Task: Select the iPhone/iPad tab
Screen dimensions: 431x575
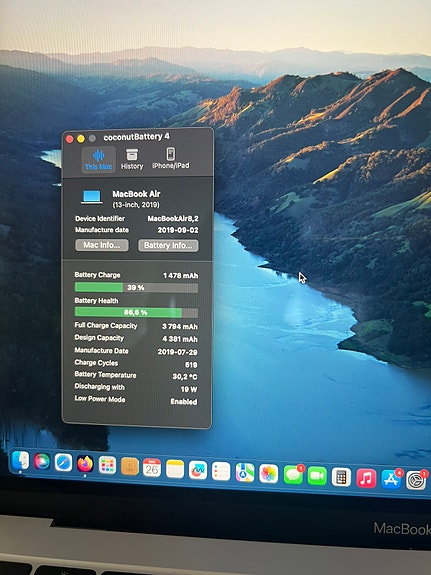Action: coord(171,159)
